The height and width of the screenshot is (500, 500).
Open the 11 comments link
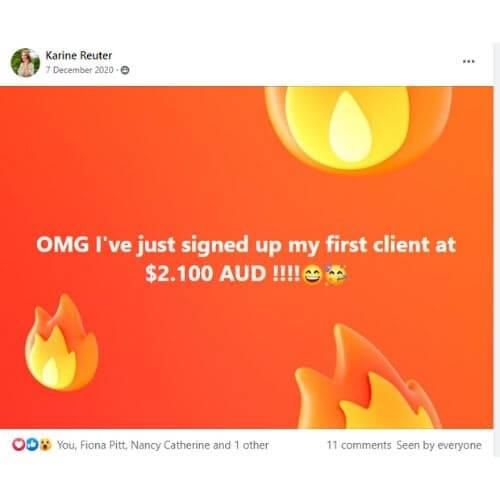click(x=359, y=445)
